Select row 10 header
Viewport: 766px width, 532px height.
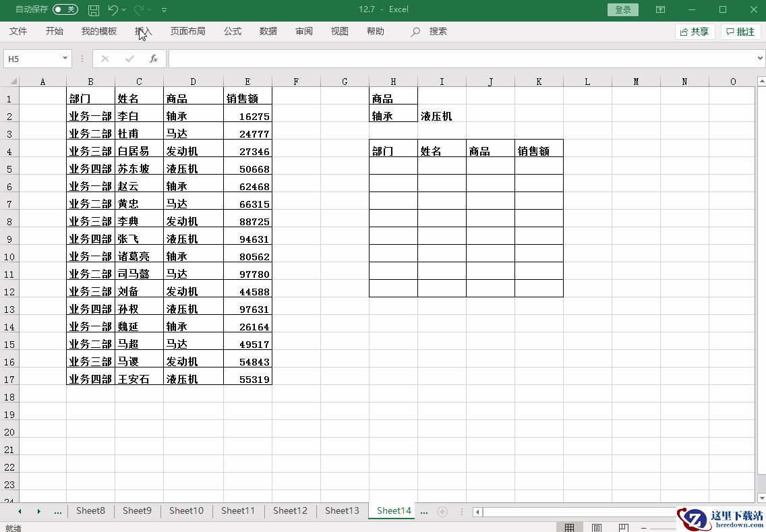tap(9, 256)
